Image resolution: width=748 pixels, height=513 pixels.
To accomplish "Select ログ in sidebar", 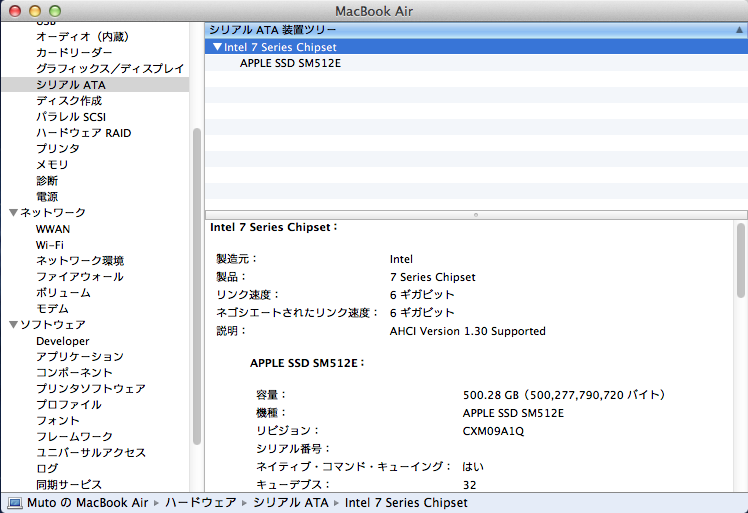I will click(47, 469).
